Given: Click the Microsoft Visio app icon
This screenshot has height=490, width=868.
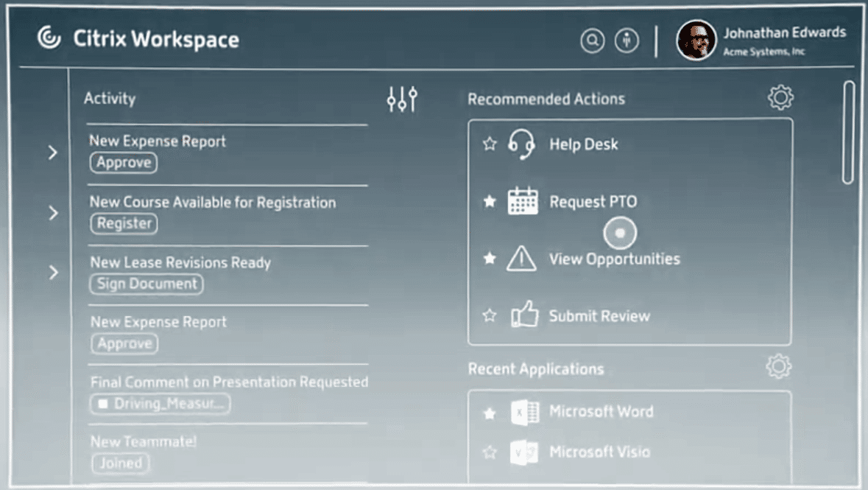Looking at the screenshot, I should pos(523,452).
